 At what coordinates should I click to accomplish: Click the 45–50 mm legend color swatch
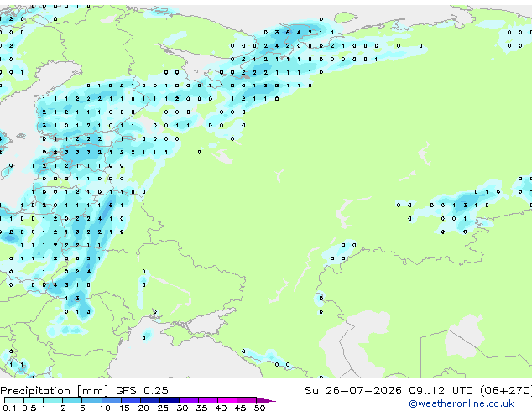[x=247, y=400]
